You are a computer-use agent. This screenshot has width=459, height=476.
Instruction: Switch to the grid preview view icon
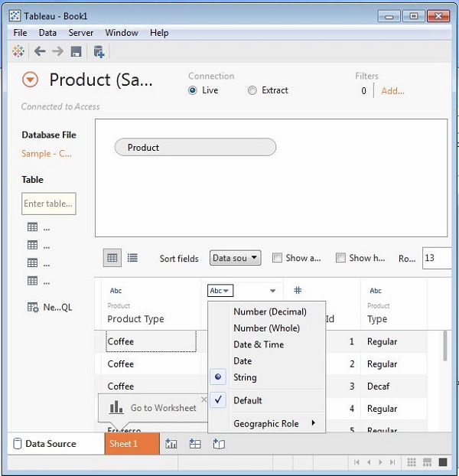click(x=112, y=258)
